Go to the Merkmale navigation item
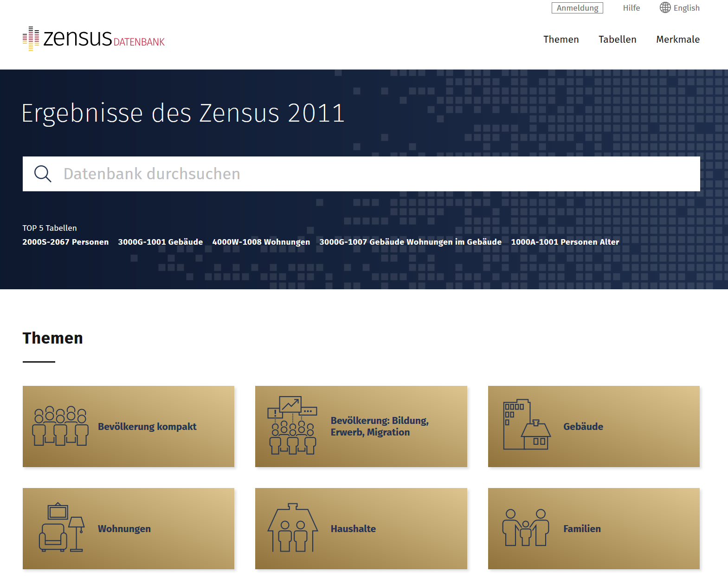Viewport: 728px width, 579px height. [677, 39]
